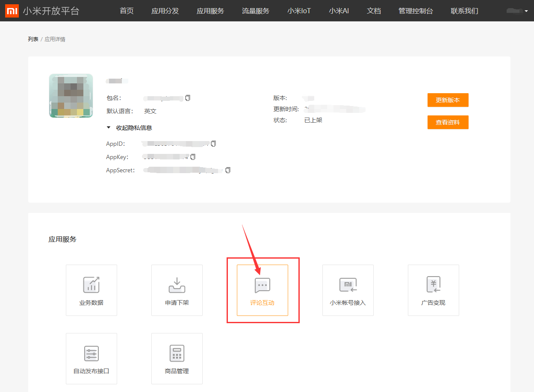The height and width of the screenshot is (392, 534).
Task: Click the 应用详情 breadcrumb text
Action: 55,39
